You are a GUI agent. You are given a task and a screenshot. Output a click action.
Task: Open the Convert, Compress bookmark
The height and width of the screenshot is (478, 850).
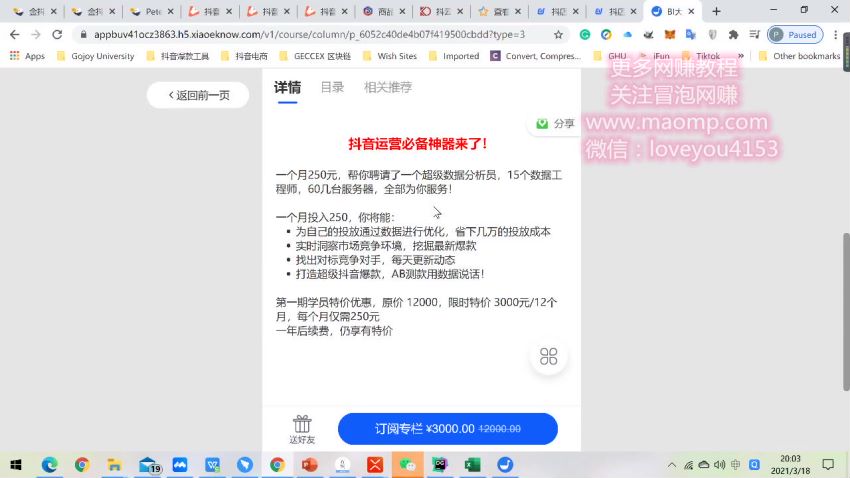[x=536, y=56]
